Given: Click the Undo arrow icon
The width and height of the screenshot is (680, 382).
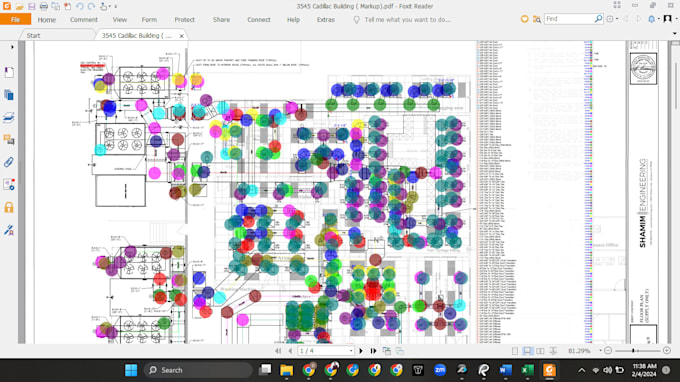Looking at the screenshot, I should coord(80,6).
